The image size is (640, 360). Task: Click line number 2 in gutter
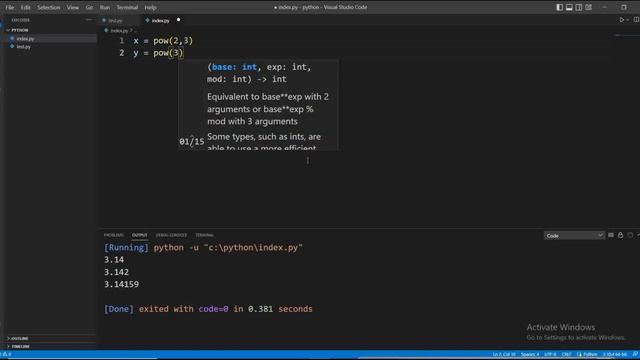click(x=122, y=53)
